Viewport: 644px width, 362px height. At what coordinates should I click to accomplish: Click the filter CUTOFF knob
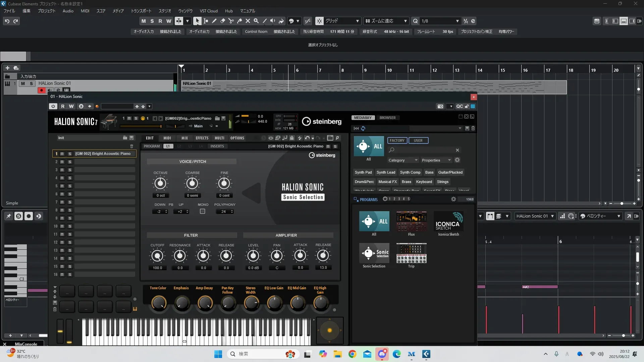tap(157, 256)
